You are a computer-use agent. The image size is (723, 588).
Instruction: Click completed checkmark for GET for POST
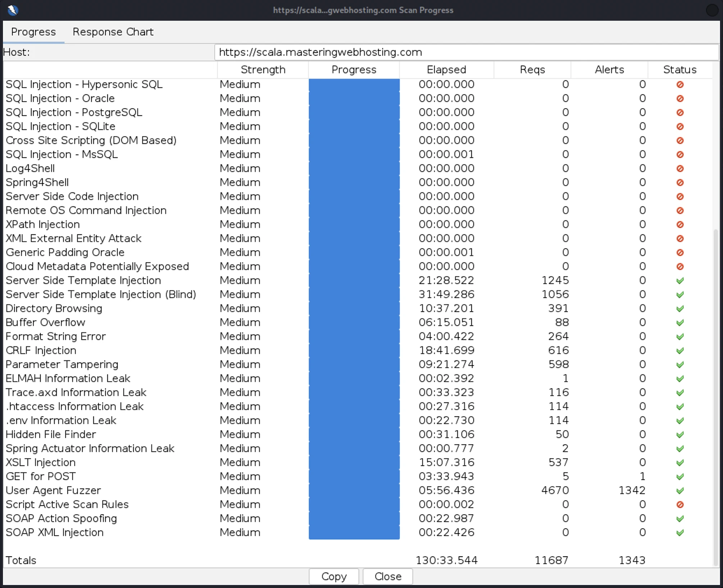point(680,476)
